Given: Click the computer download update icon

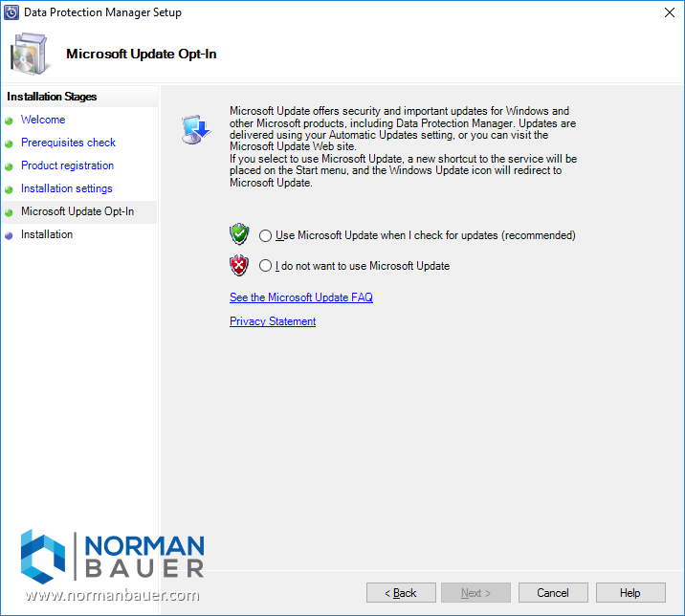Looking at the screenshot, I should [x=196, y=129].
